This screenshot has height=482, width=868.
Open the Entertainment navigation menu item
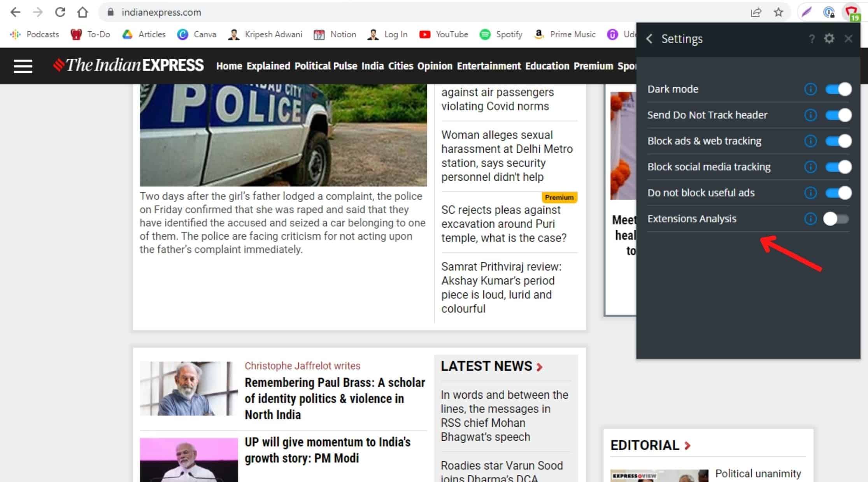tap(489, 66)
